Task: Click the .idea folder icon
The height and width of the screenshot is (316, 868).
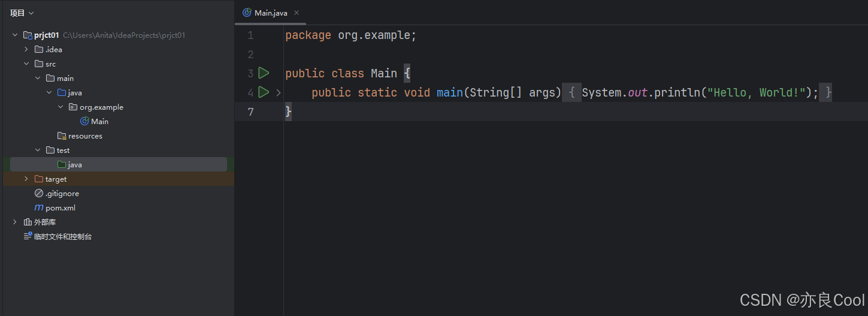Action: pyautogui.click(x=39, y=50)
